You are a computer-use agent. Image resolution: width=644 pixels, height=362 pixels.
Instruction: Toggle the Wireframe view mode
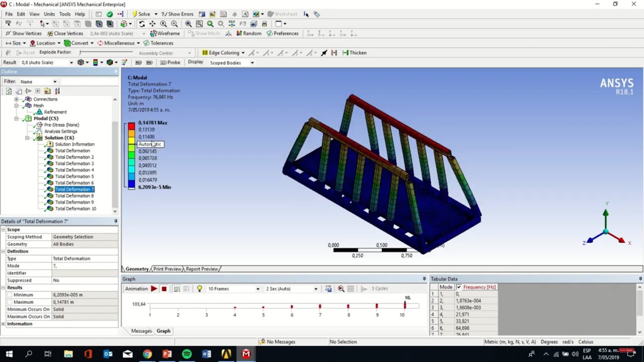point(165,33)
